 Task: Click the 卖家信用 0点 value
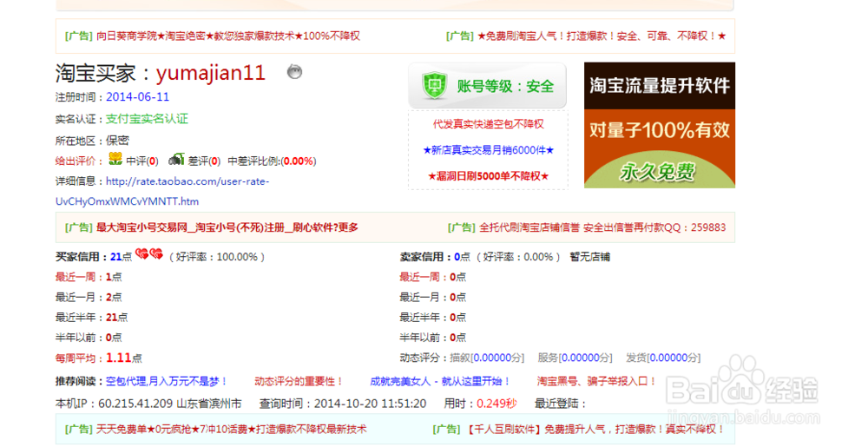click(462, 257)
